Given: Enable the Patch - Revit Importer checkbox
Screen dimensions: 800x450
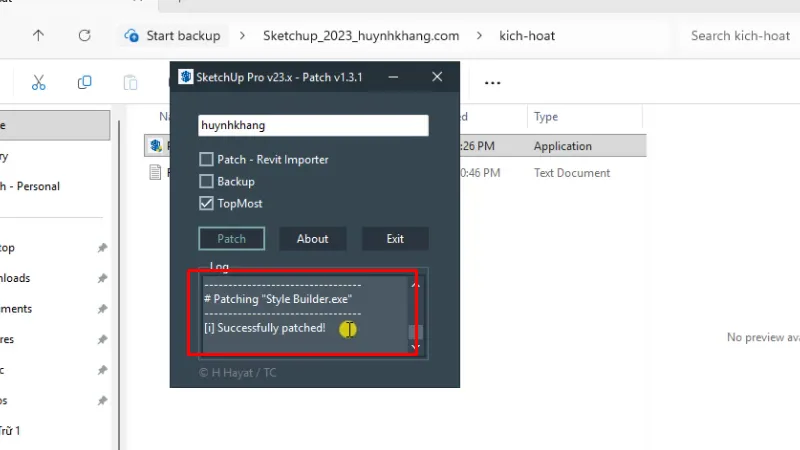Looking at the screenshot, I should (x=206, y=160).
